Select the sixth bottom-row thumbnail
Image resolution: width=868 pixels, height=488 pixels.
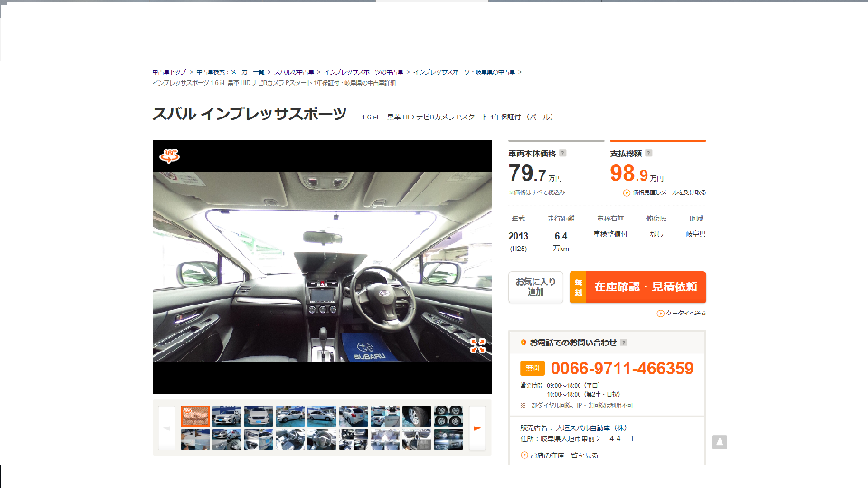(x=354, y=440)
